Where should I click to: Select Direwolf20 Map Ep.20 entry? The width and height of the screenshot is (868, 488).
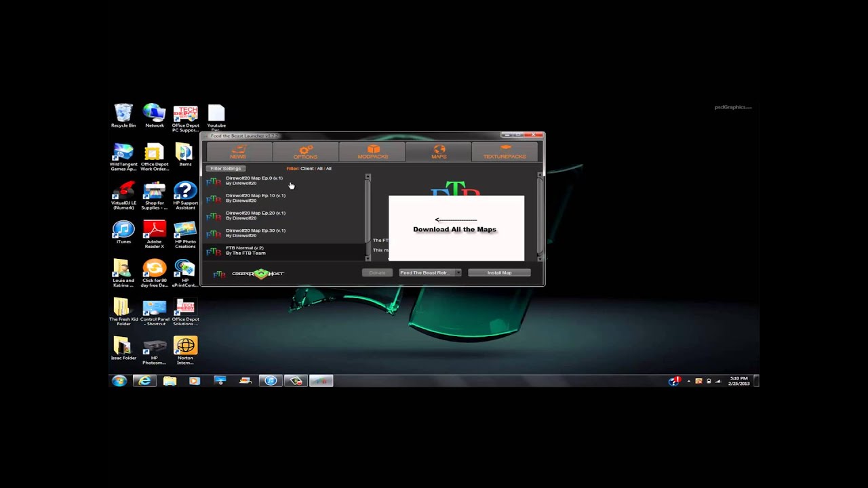[x=285, y=216]
